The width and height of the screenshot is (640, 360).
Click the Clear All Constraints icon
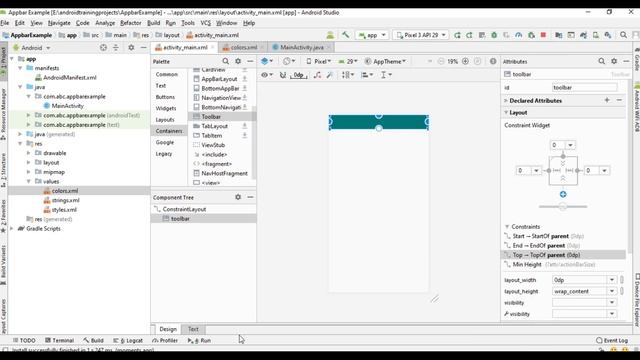coord(317,75)
